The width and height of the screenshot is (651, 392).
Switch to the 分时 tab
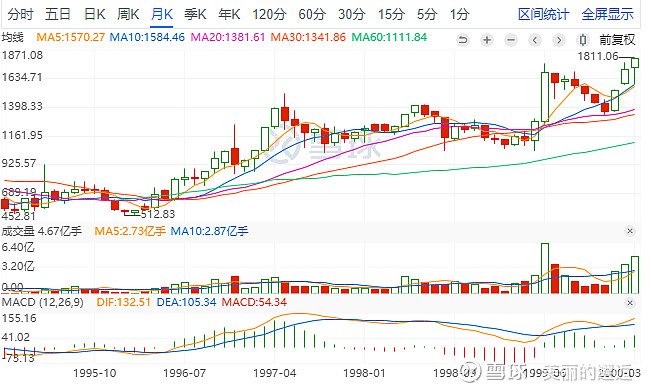click(20, 15)
